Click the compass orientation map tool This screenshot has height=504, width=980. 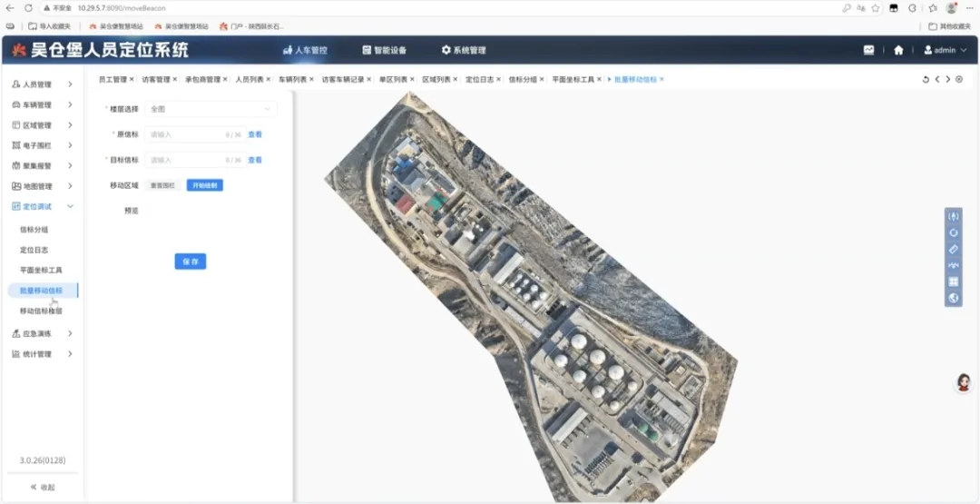(x=953, y=216)
